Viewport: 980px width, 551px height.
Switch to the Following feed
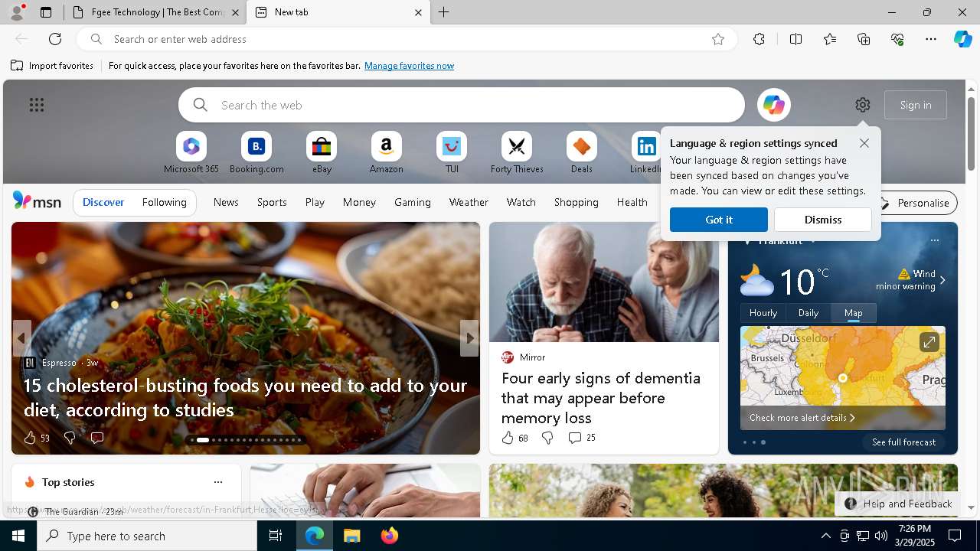(x=164, y=202)
